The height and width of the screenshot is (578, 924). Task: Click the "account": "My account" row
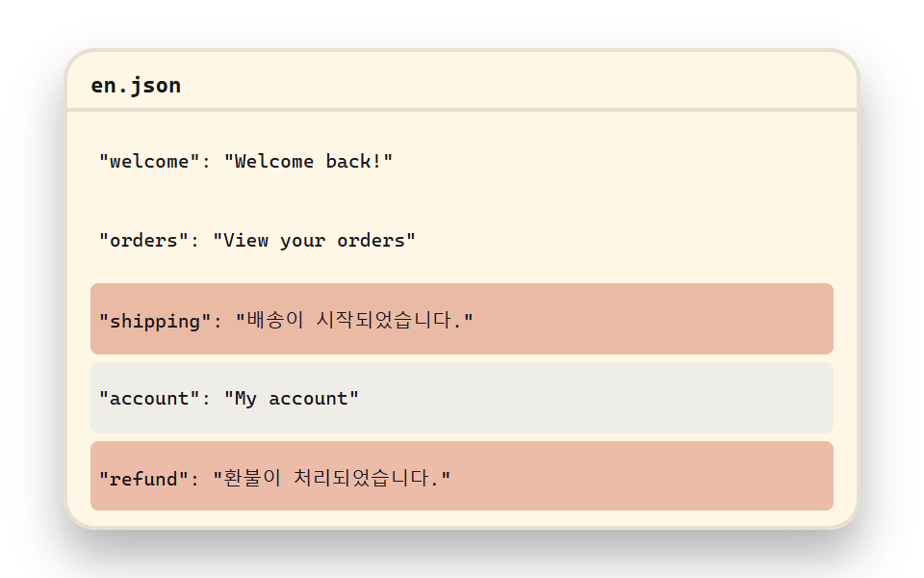click(x=462, y=398)
